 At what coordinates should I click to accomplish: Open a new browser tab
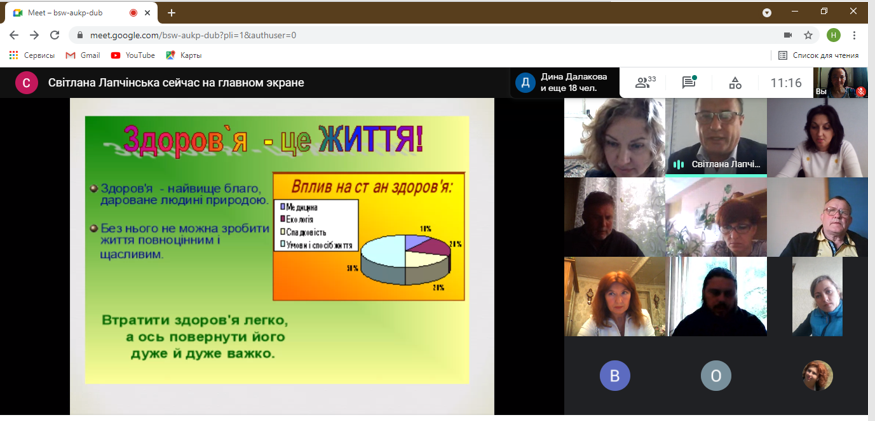click(171, 12)
